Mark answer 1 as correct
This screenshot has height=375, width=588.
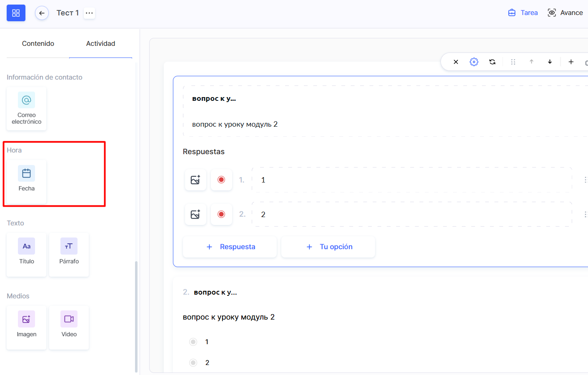click(221, 180)
